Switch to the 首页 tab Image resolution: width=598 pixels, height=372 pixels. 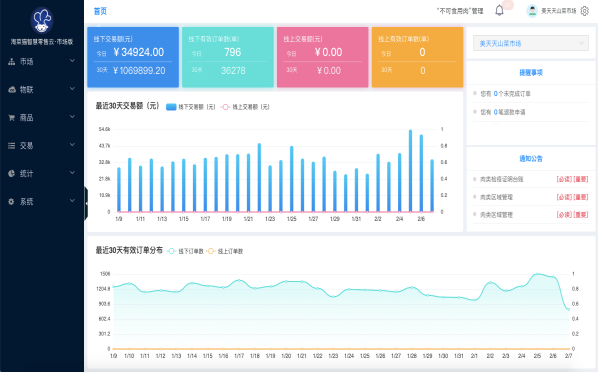click(x=100, y=11)
